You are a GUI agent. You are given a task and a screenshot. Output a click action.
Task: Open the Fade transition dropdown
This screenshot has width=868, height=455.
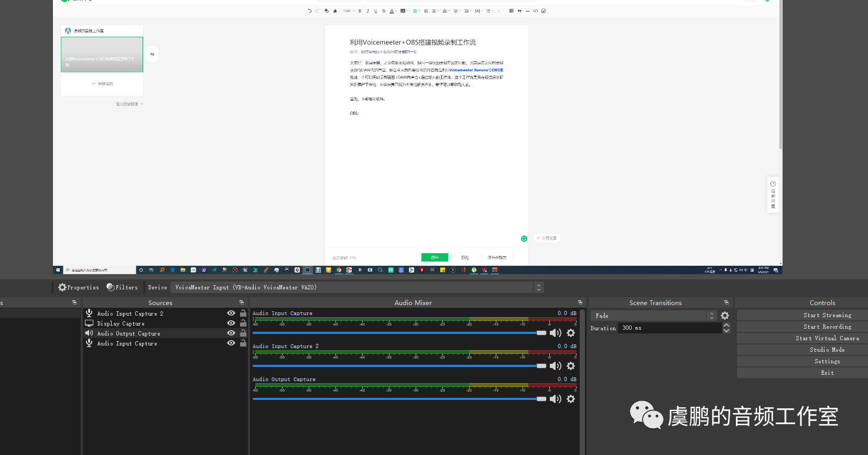[711, 316]
